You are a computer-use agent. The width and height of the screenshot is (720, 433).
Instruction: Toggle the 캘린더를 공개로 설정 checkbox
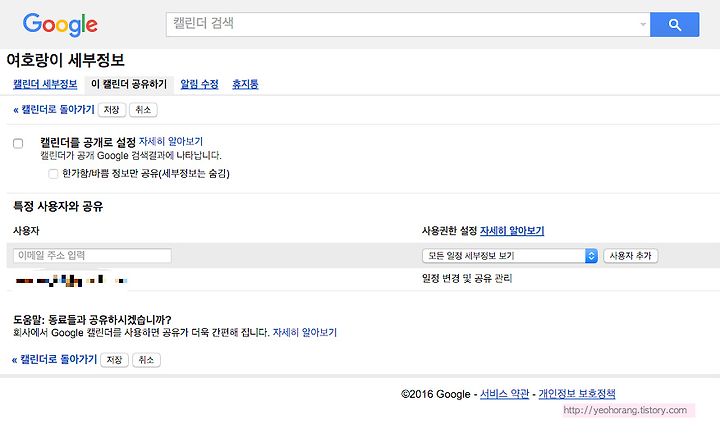[18, 143]
